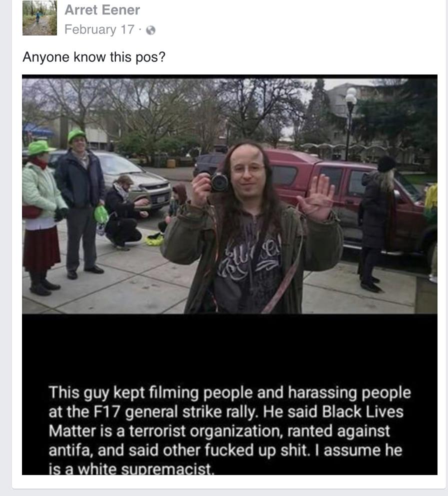Screen dimensions: 448x496
Task: Click the tall man wearing a green cap
Action: point(80,204)
